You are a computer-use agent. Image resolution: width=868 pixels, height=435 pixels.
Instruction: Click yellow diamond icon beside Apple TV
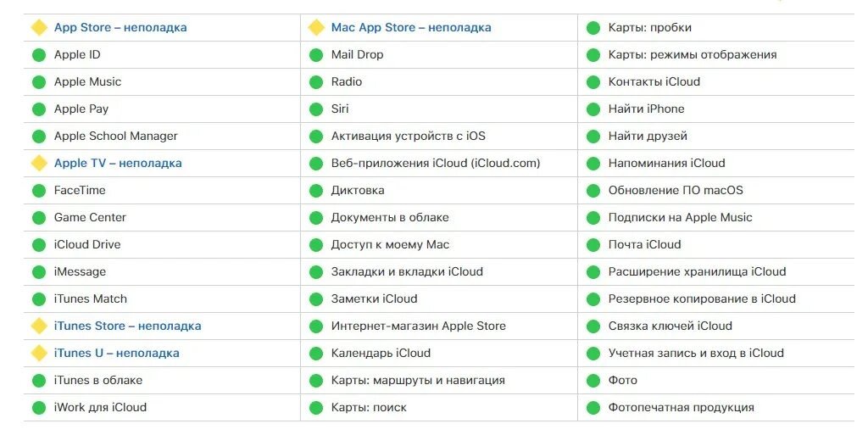point(39,163)
